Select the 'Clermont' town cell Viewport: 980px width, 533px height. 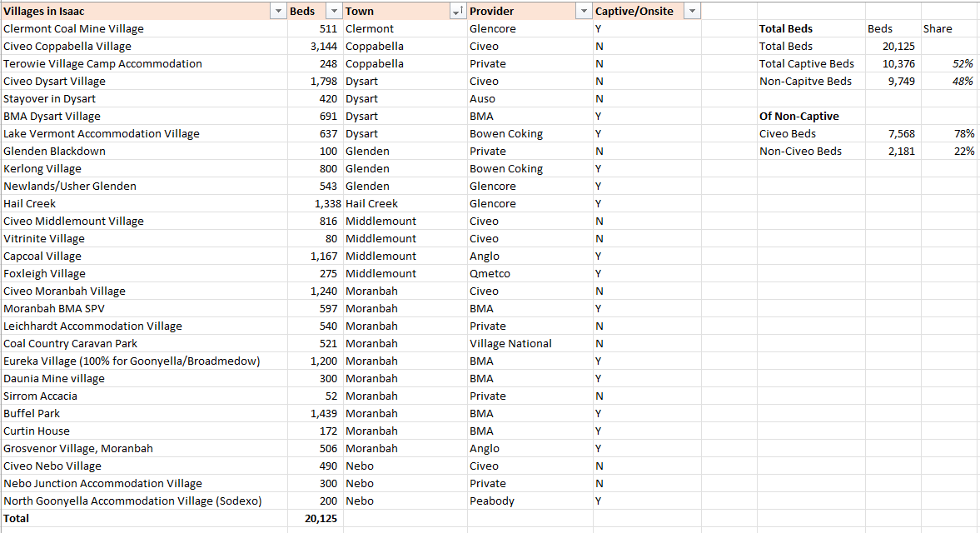pyautogui.click(x=405, y=29)
